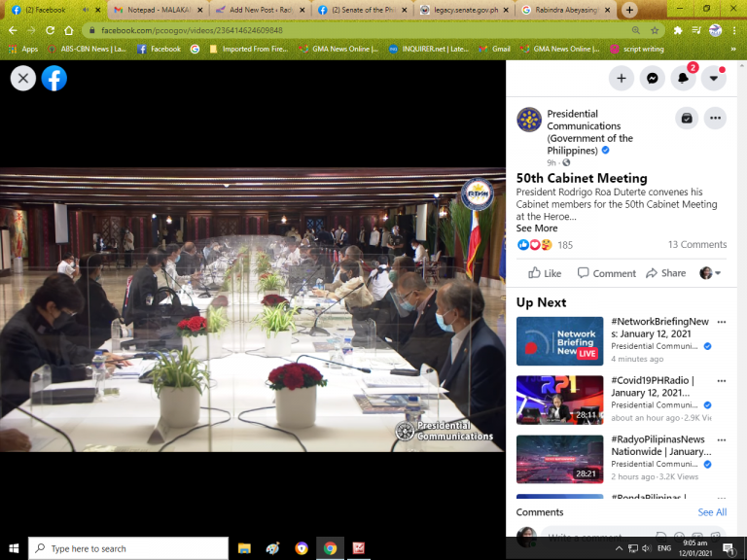Click See All comments link
The height and width of the screenshot is (560, 747).
click(712, 512)
